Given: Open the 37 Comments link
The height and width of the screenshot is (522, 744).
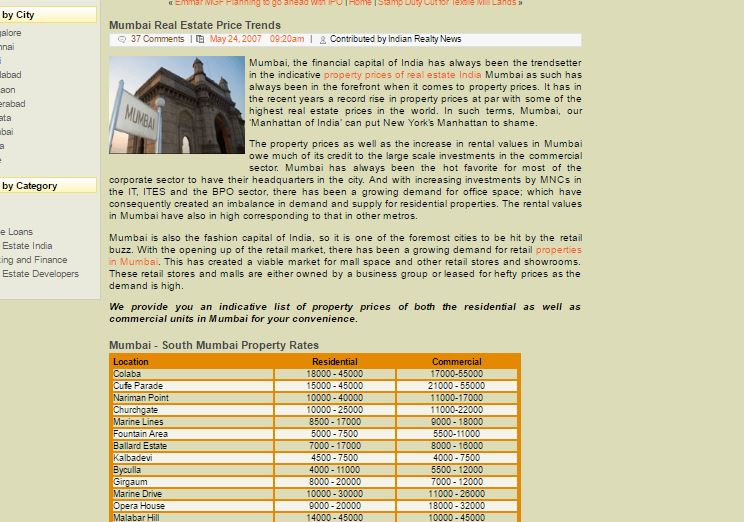Looking at the screenshot, I should point(158,39).
